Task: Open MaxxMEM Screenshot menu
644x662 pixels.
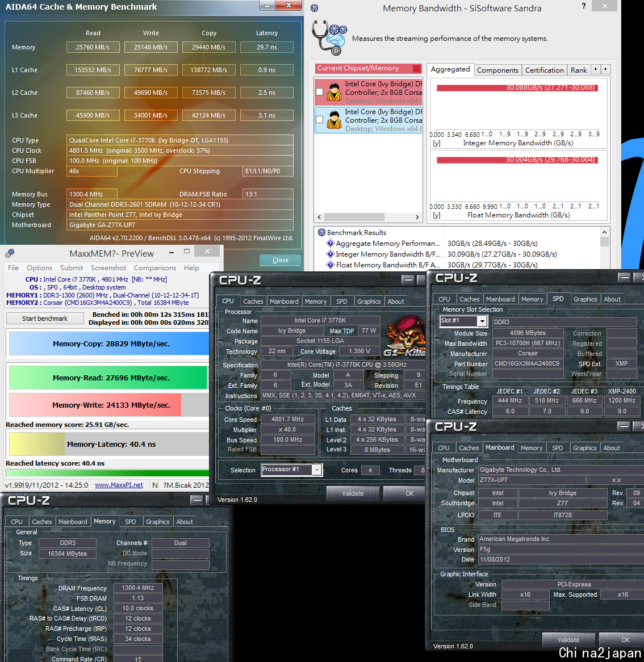Action: [108, 267]
